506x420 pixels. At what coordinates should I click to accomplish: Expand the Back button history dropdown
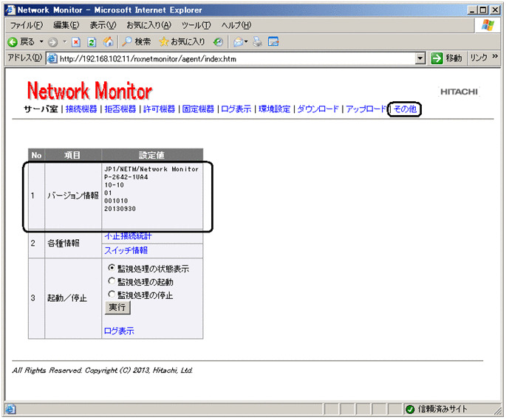point(41,41)
